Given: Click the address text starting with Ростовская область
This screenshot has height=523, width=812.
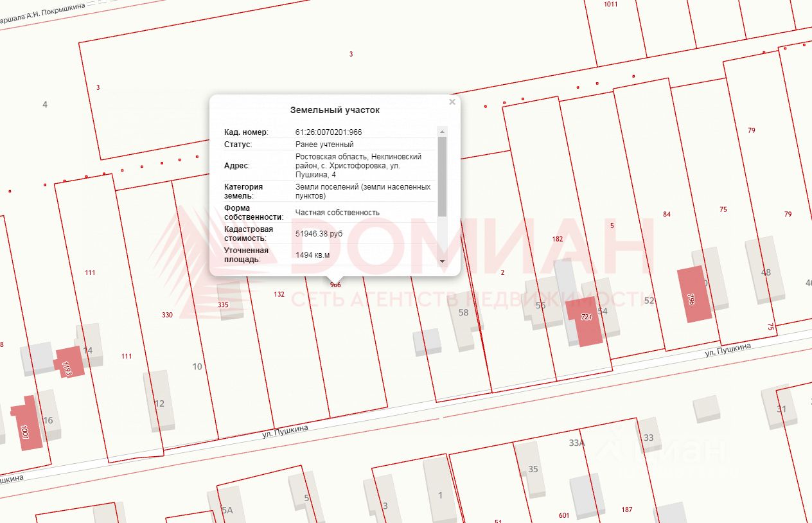Looking at the screenshot, I should [358, 166].
